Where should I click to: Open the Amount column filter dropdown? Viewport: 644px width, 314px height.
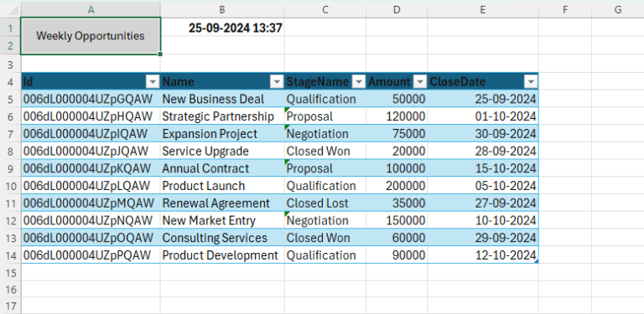(x=420, y=82)
